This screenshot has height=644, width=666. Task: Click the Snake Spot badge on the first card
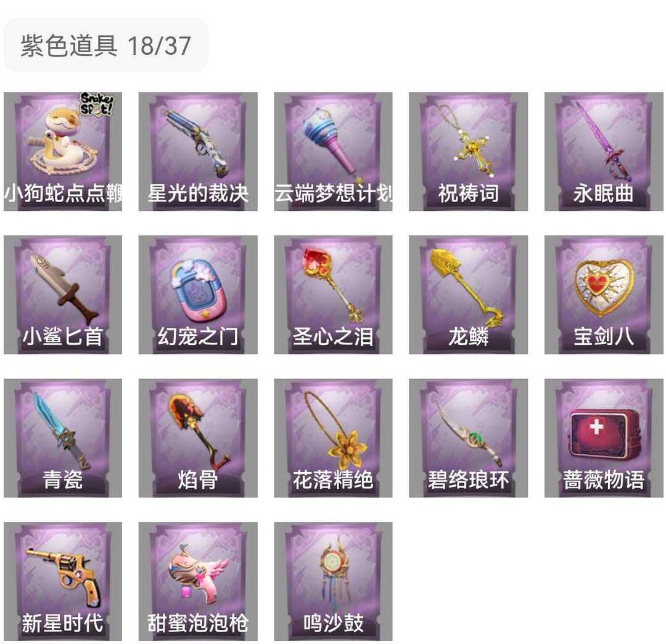(97, 104)
